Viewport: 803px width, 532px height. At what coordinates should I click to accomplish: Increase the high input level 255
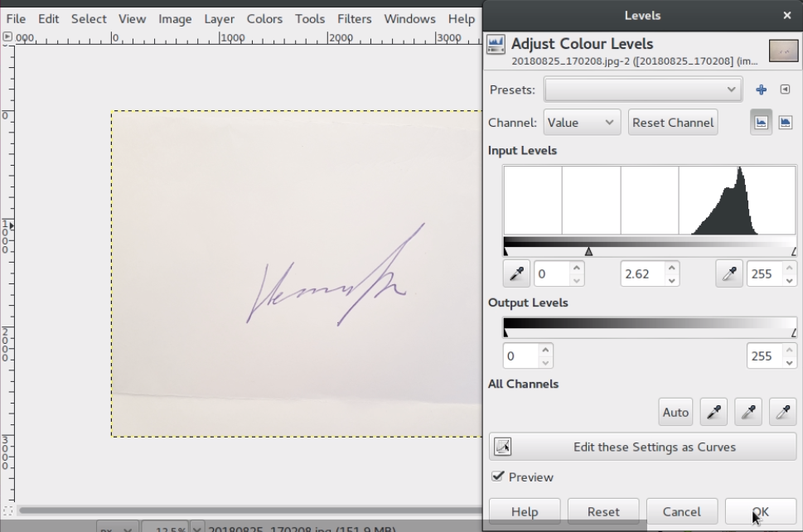789,268
